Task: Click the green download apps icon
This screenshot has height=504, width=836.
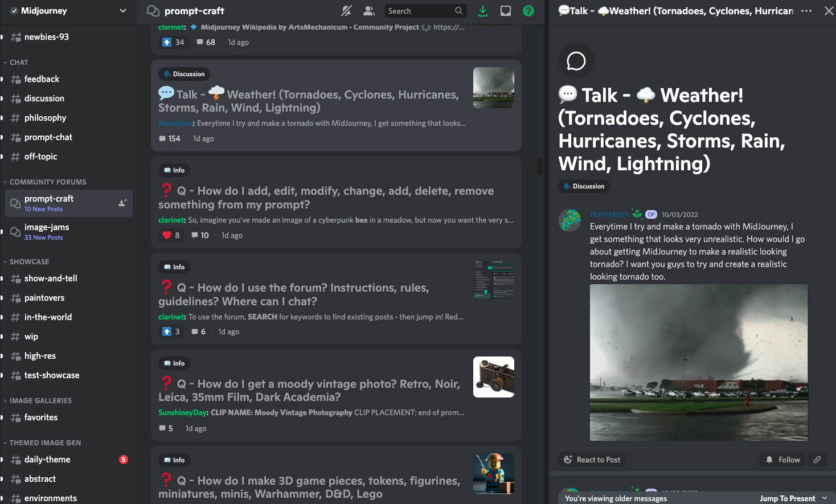Action: (x=483, y=11)
